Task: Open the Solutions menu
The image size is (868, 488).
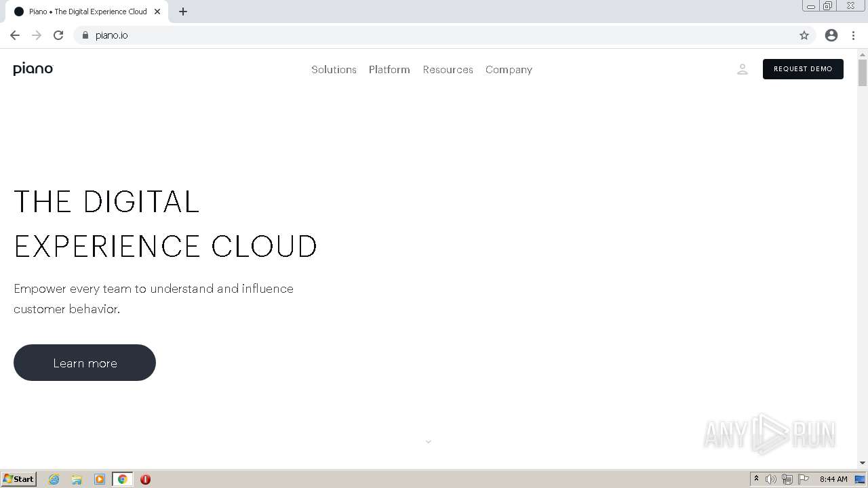Action: [x=334, y=70]
